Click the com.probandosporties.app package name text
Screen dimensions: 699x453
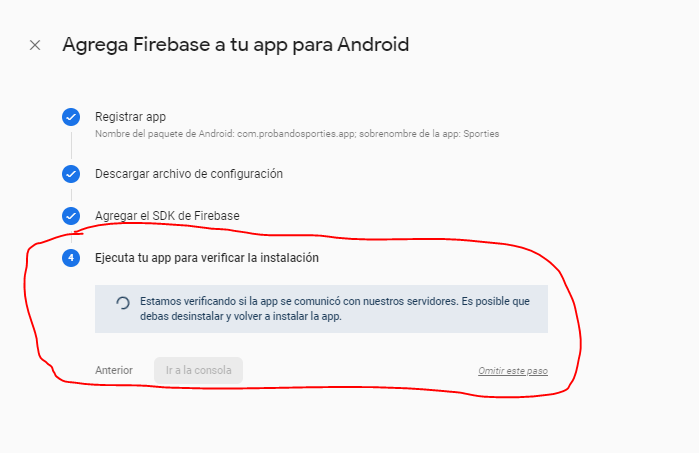(x=296, y=134)
